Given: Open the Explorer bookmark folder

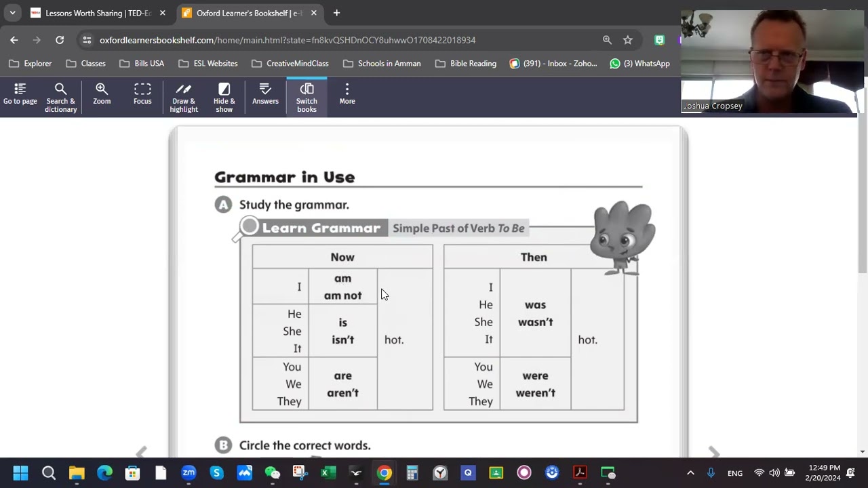Looking at the screenshot, I should (x=31, y=63).
